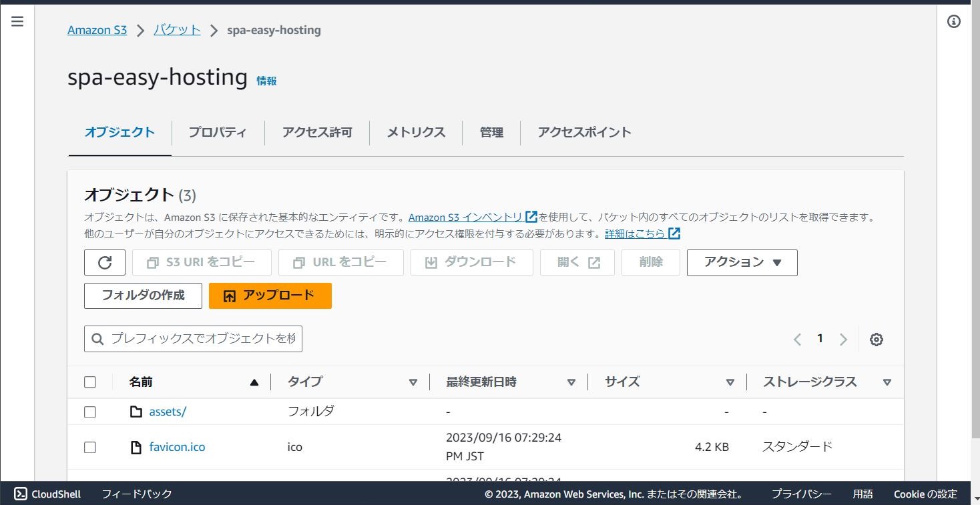Switch to the プロパティ tab
This screenshot has height=505, width=980.
tap(218, 132)
